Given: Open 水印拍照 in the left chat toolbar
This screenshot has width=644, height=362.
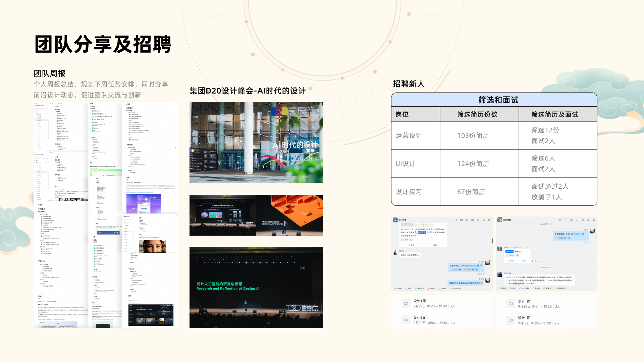Looking at the screenshot, I should (419, 289).
